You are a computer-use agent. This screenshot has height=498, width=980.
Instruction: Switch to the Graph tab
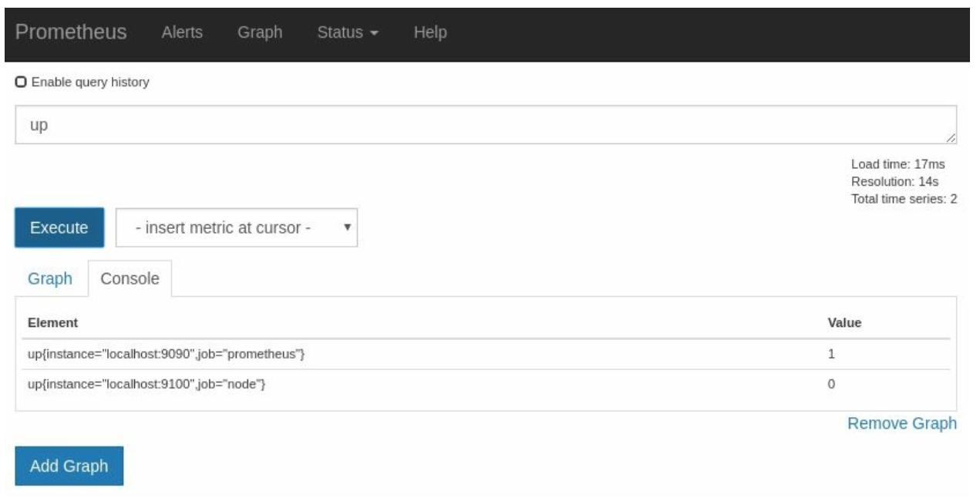[x=50, y=278]
